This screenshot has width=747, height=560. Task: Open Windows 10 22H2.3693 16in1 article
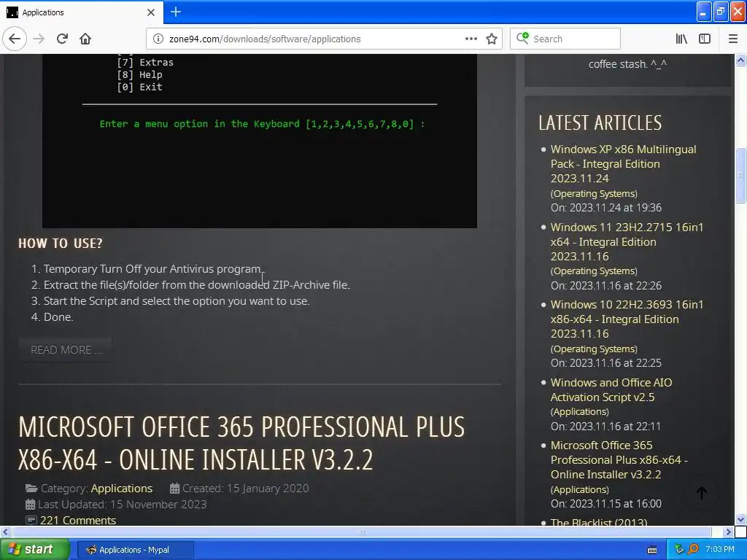(x=627, y=319)
